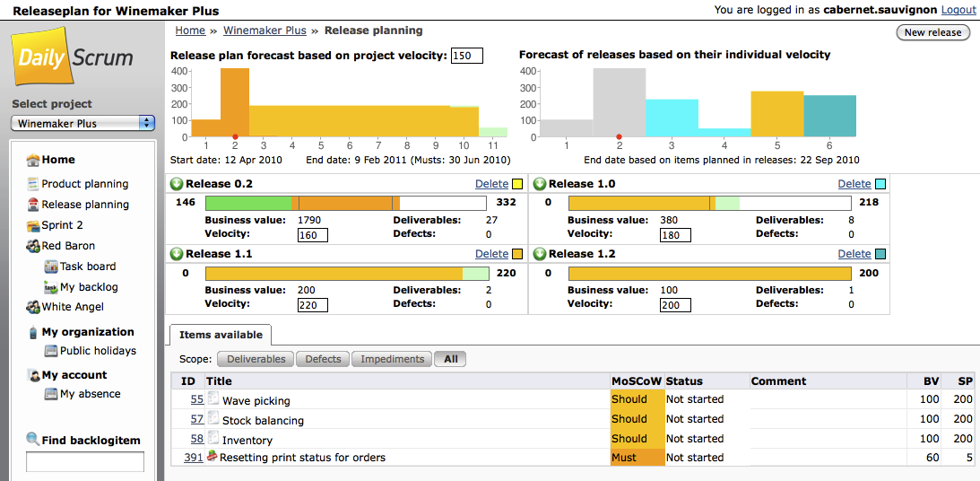Click the document icon beside Inventory
Viewport: 980px width, 481px height.
pyautogui.click(x=213, y=439)
